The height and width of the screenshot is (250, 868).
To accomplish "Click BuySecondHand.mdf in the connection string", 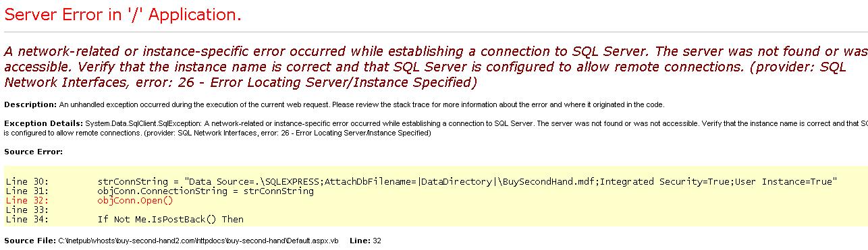I will point(547,182).
